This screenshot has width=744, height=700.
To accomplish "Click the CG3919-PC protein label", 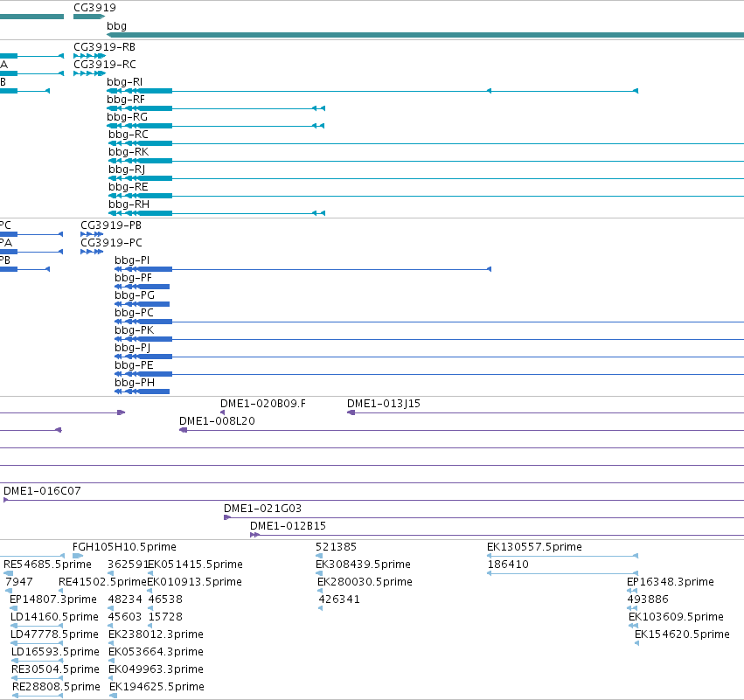I will [x=111, y=243].
